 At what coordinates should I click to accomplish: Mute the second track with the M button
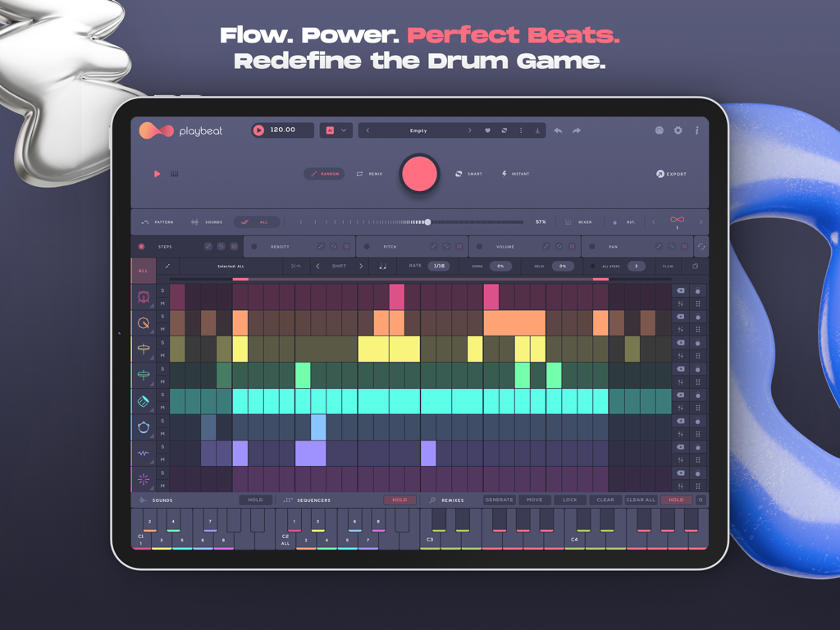pyautogui.click(x=162, y=328)
